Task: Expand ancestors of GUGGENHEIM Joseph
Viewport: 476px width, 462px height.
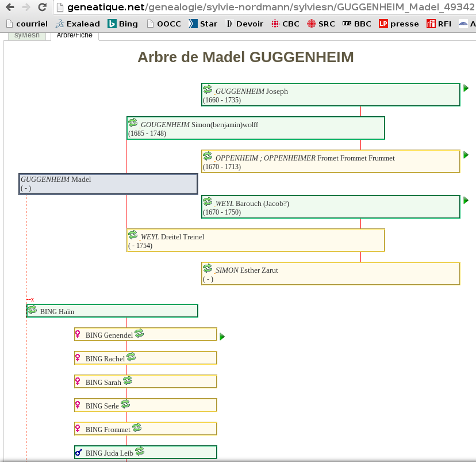Action: [466, 88]
